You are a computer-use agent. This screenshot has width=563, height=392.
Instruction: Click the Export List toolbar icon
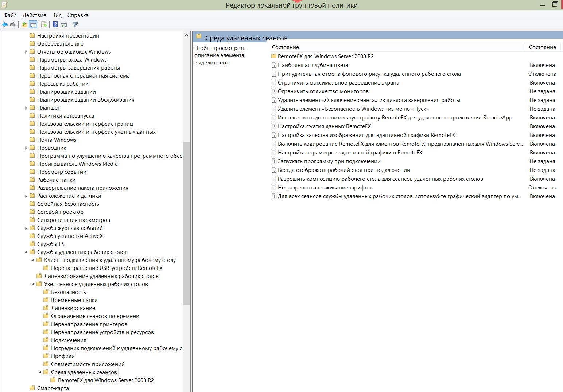44,25
